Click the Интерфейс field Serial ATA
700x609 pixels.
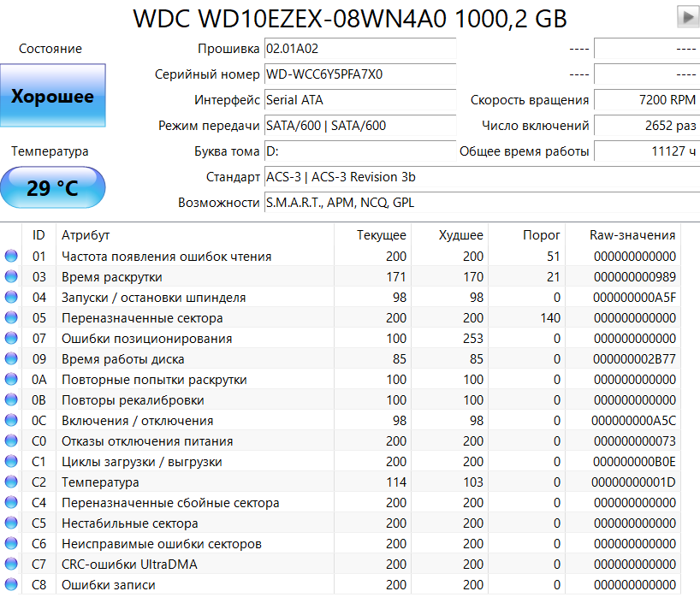pos(360,100)
